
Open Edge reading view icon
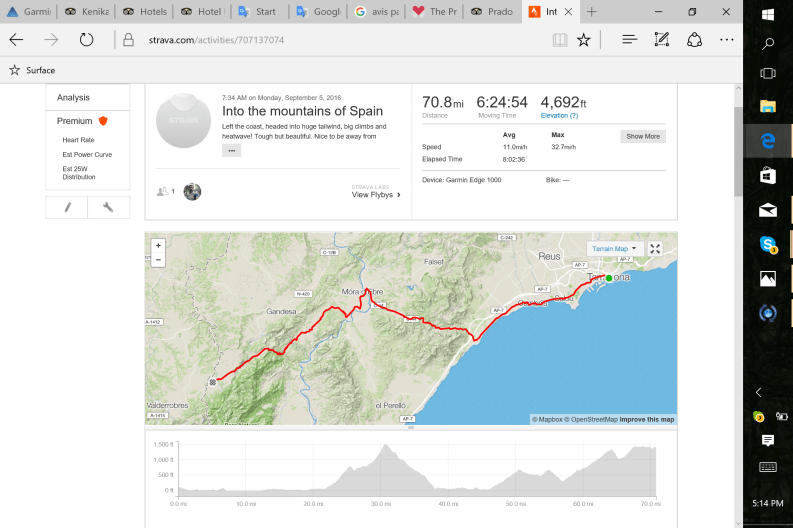pyautogui.click(x=559, y=40)
